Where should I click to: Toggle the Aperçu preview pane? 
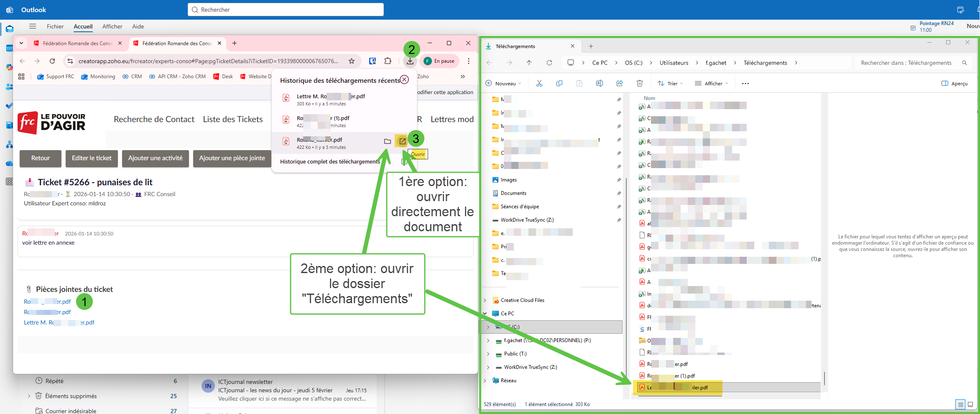(x=954, y=84)
